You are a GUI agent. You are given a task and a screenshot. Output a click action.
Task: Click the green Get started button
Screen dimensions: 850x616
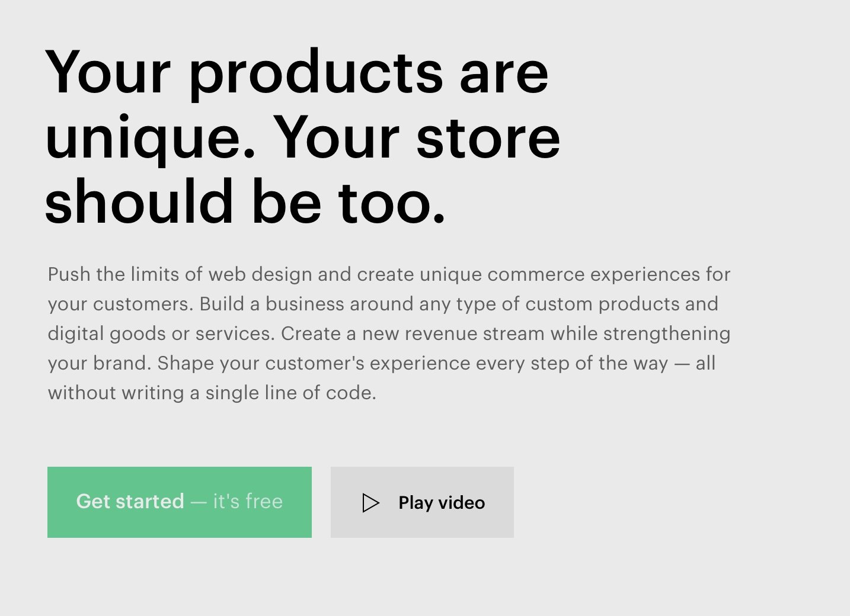[x=179, y=502]
